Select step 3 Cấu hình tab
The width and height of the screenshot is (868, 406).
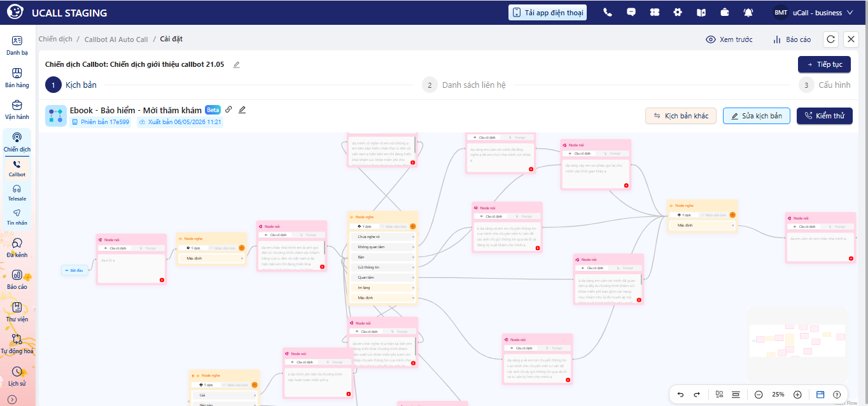[x=825, y=85]
